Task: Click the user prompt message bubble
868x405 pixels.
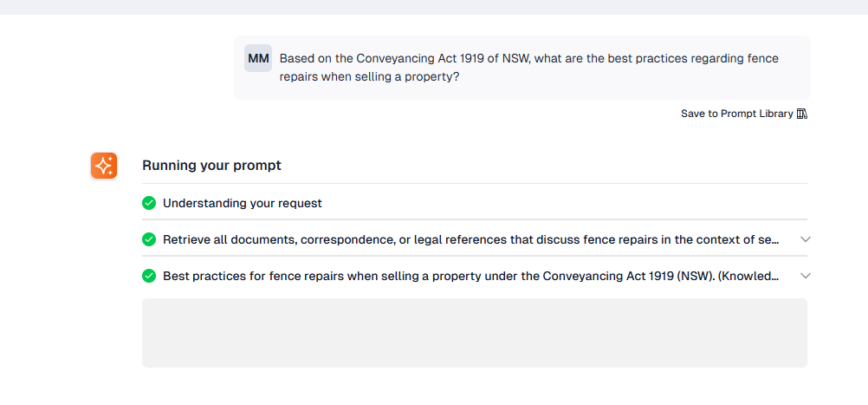Action: click(522, 68)
